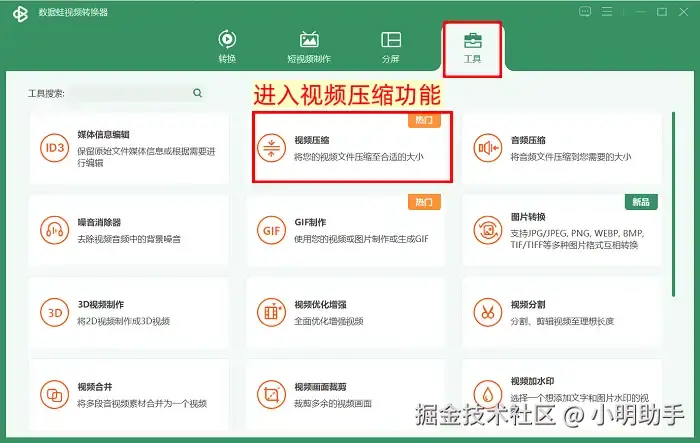The image size is (700, 443).
Task: Click the 视频画面裁剪 crop icon
Action: [271, 395]
